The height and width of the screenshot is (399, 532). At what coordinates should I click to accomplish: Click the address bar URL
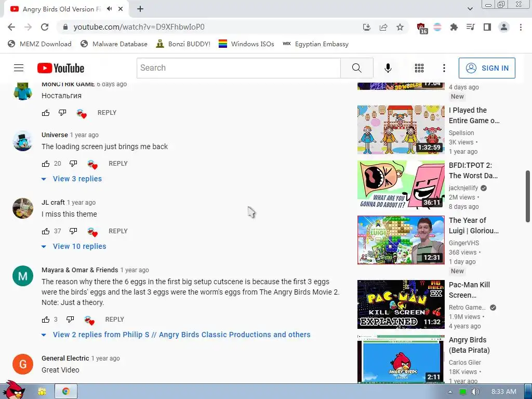tap(139, 27)
